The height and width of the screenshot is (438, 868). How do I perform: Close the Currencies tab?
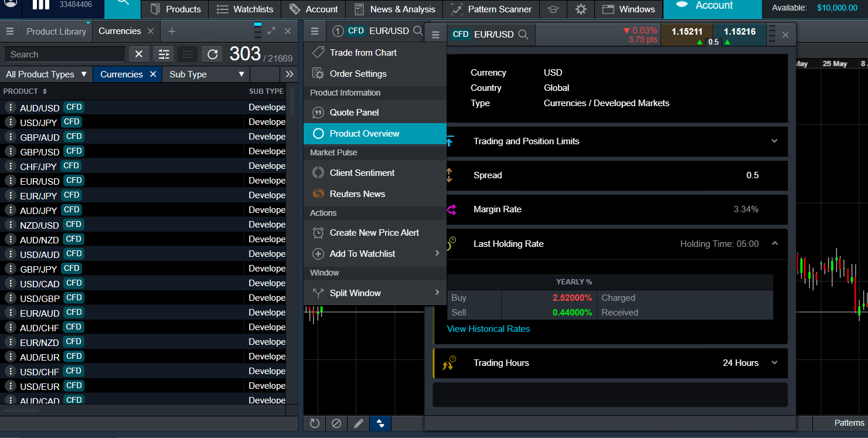(x=151, y=31)
